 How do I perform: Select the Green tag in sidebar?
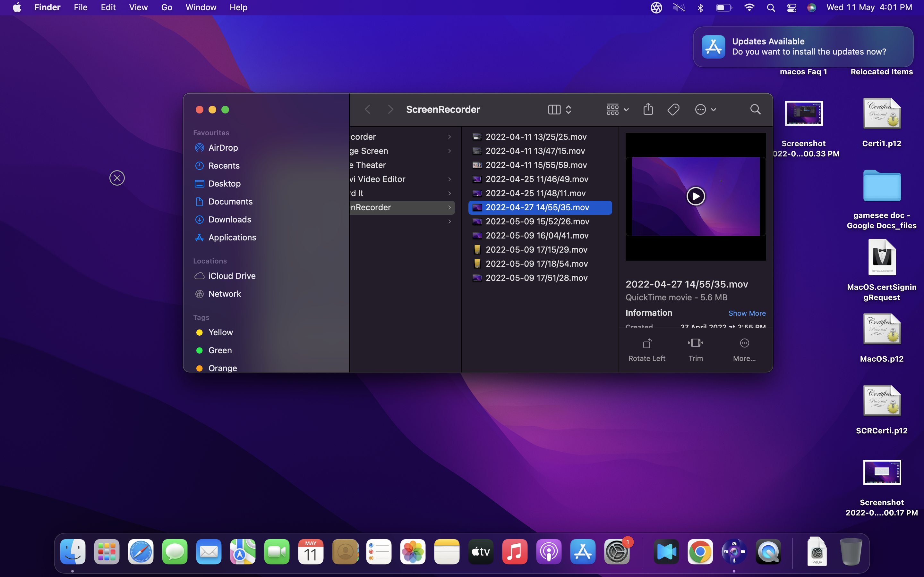pos(219,350)
